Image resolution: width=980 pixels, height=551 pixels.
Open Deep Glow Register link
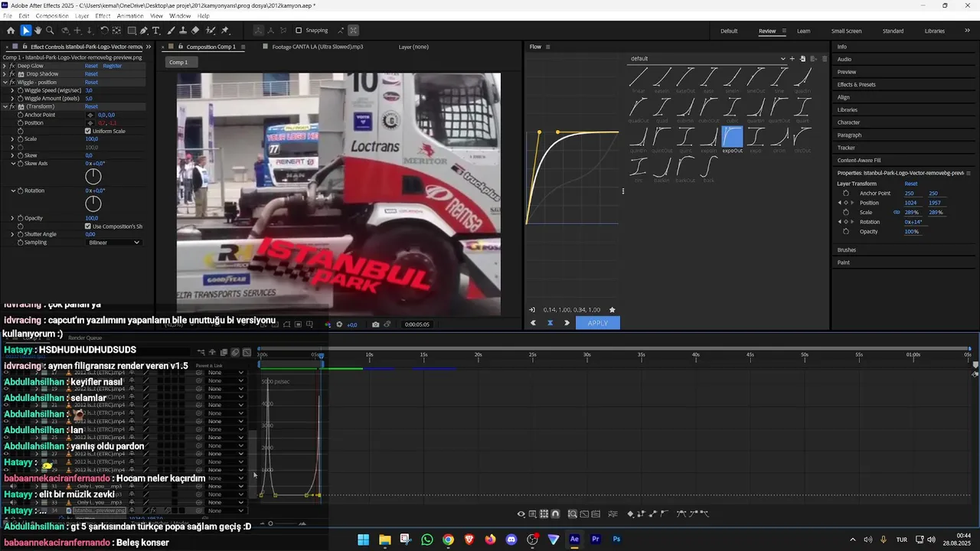113,66
